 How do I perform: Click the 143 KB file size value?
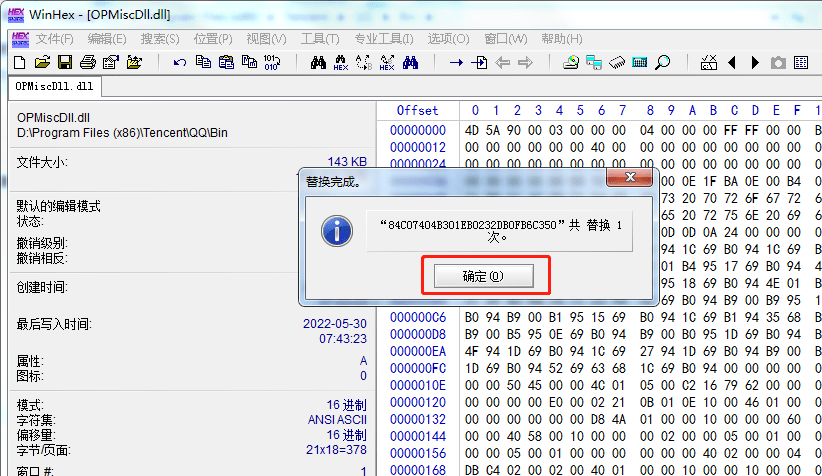click(x=347, y=161)
